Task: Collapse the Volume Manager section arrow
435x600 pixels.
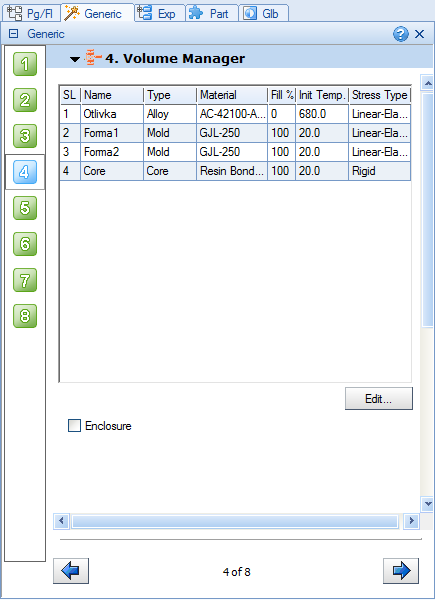Action: pos(75,59)
